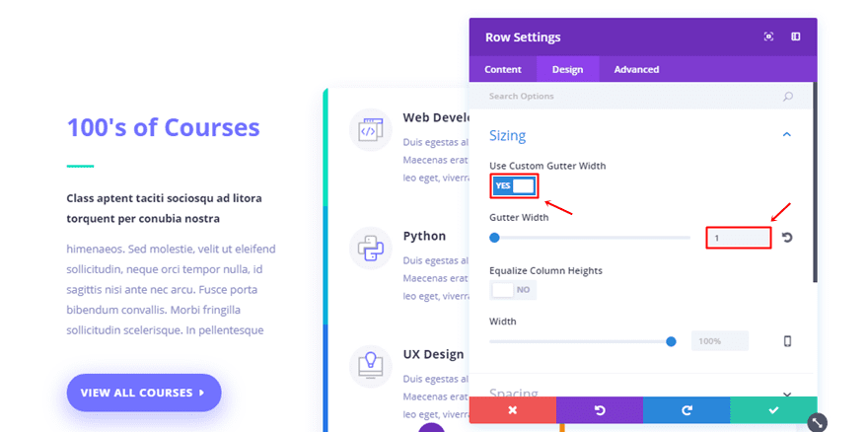Click the expand modal fullscreen icon
The height and width of the screenshot is (432, 868).
tap(768, 37)
